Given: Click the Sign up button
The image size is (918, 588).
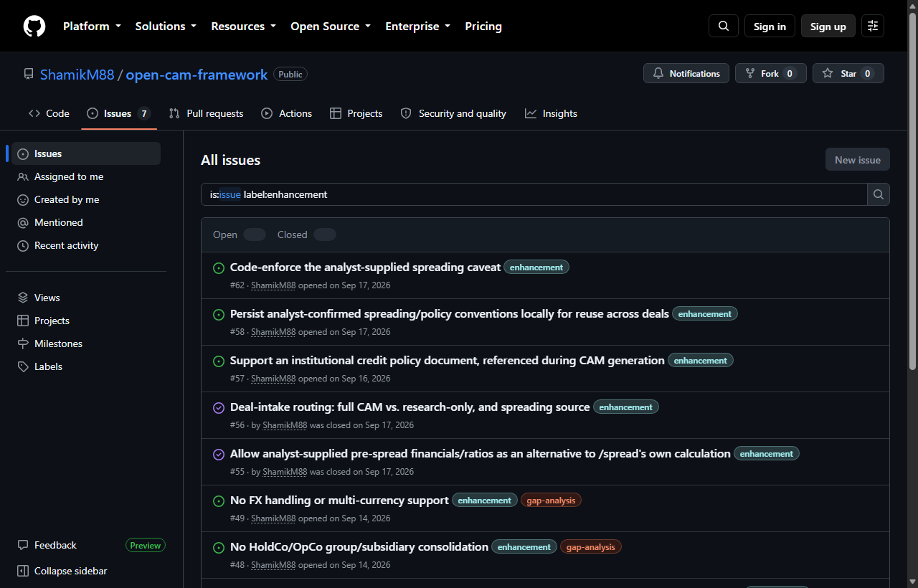Looking at the screenshot, I should tap(828, 27).
